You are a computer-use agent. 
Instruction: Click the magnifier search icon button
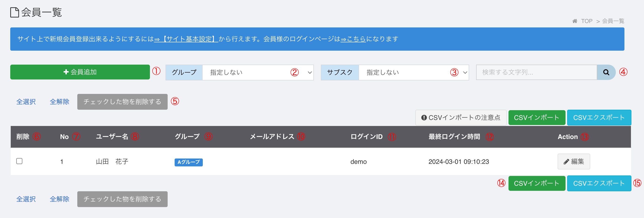(x=606, y=72)
